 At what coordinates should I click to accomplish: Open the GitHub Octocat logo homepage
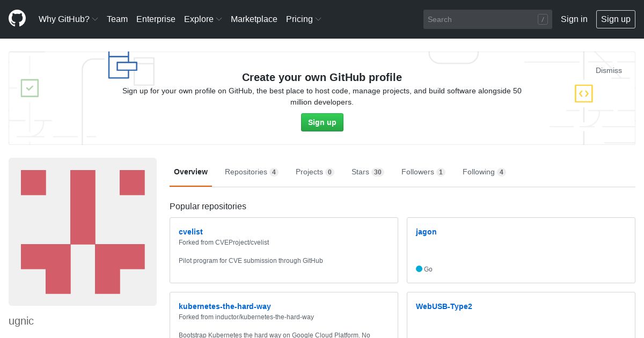pos(17,19)
